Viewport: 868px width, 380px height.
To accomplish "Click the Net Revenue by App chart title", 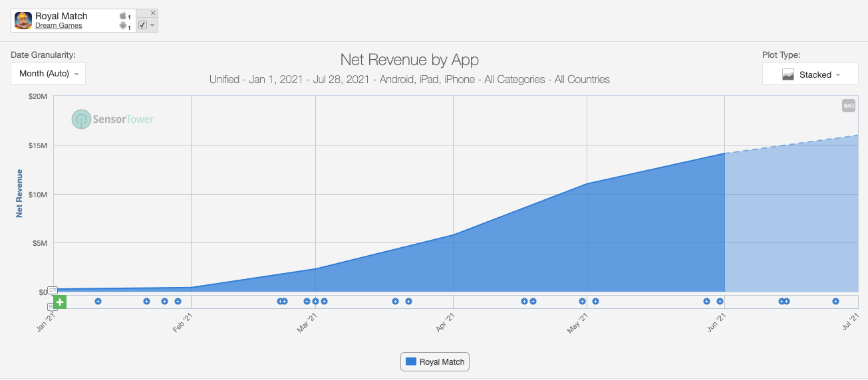I will coord(410,60).
